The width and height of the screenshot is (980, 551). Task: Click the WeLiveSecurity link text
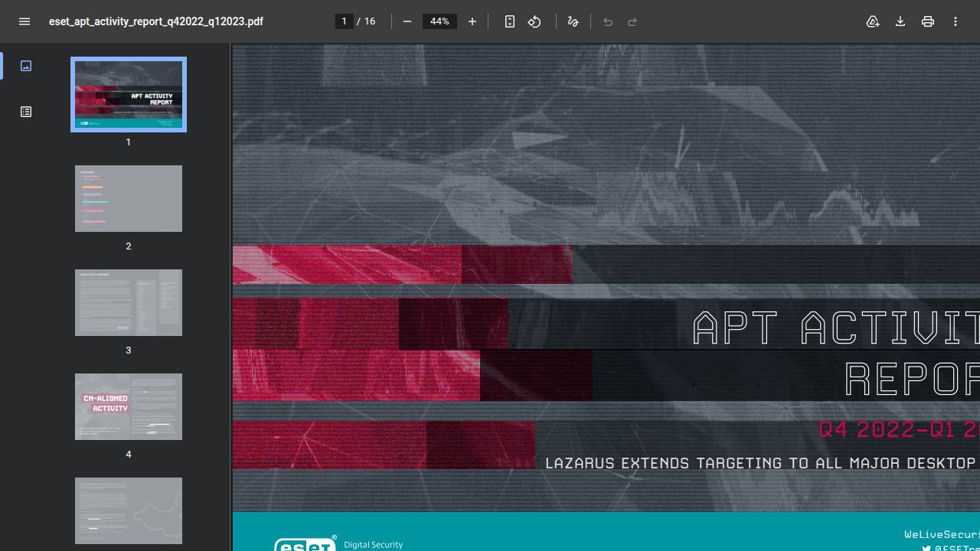pyautogui.click(x=942, y=535)
